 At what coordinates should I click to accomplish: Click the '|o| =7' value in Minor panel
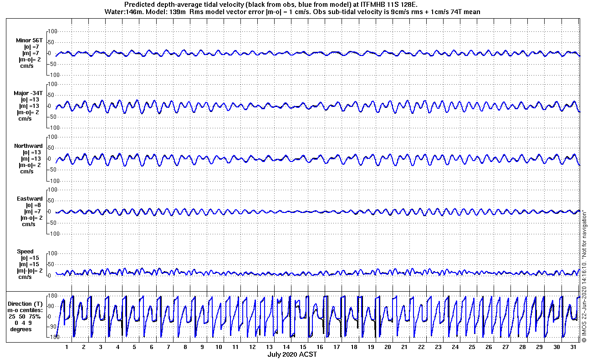click(32, 47)
